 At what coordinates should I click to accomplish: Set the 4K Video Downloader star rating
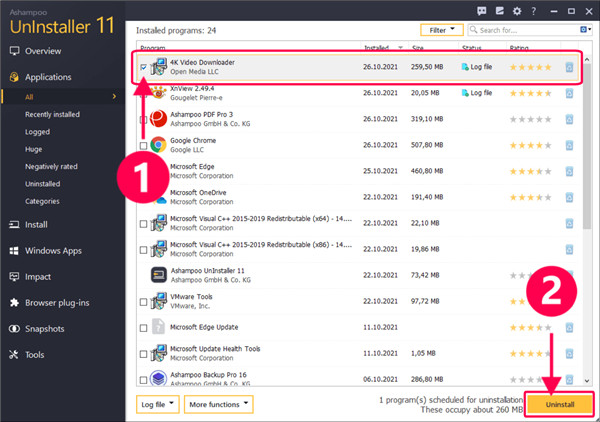531,67
